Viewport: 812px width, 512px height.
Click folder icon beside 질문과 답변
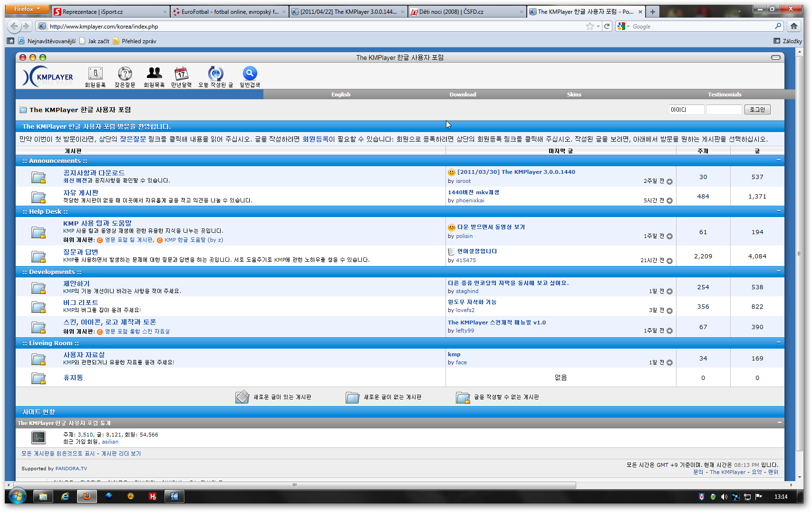click(39, 256)
